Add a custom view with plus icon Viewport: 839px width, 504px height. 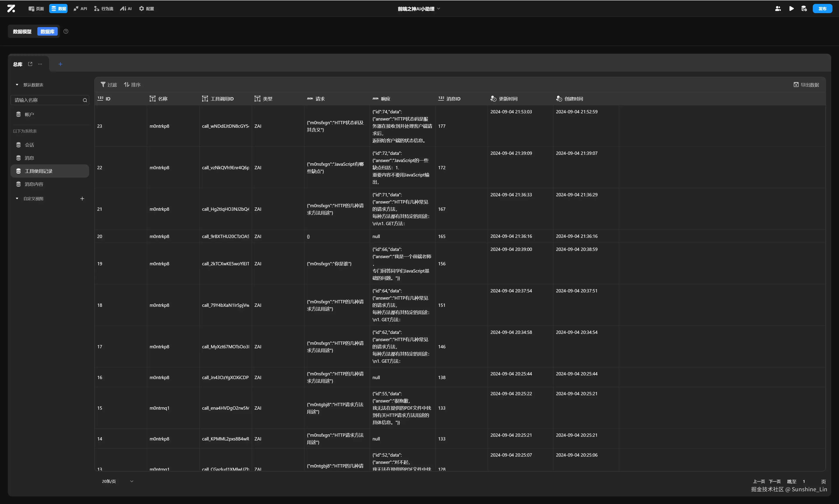point(82,199)
